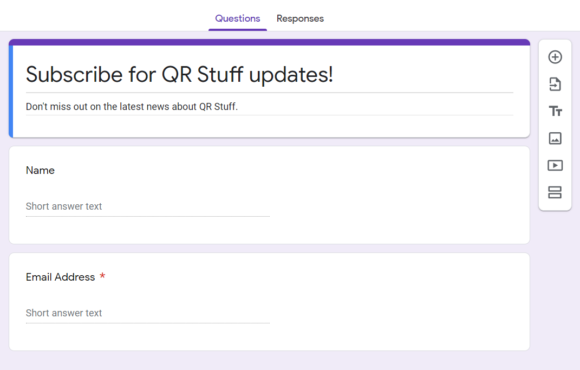Image resolution: width=580 pixels, height=370 pixels.
Task: Open the Responses tab
Action: 300,18
